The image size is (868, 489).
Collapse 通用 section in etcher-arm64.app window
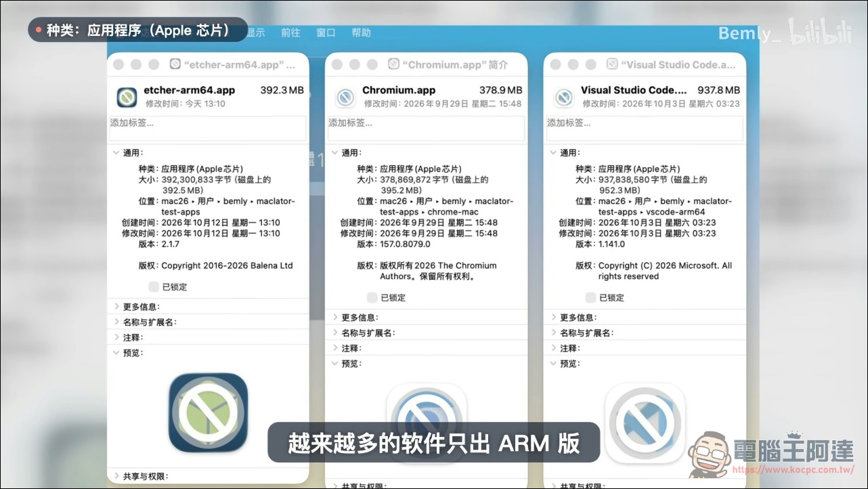click(x=116, y=152)
